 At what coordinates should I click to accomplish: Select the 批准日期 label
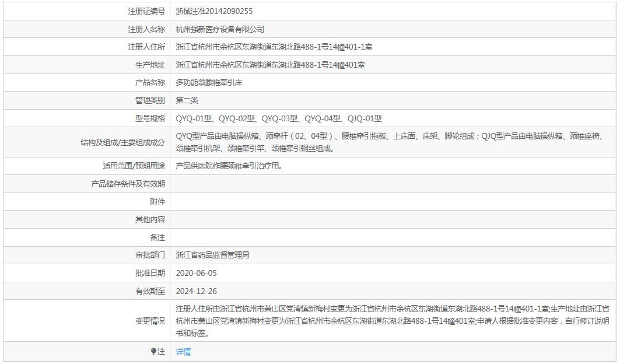[150, 274]
